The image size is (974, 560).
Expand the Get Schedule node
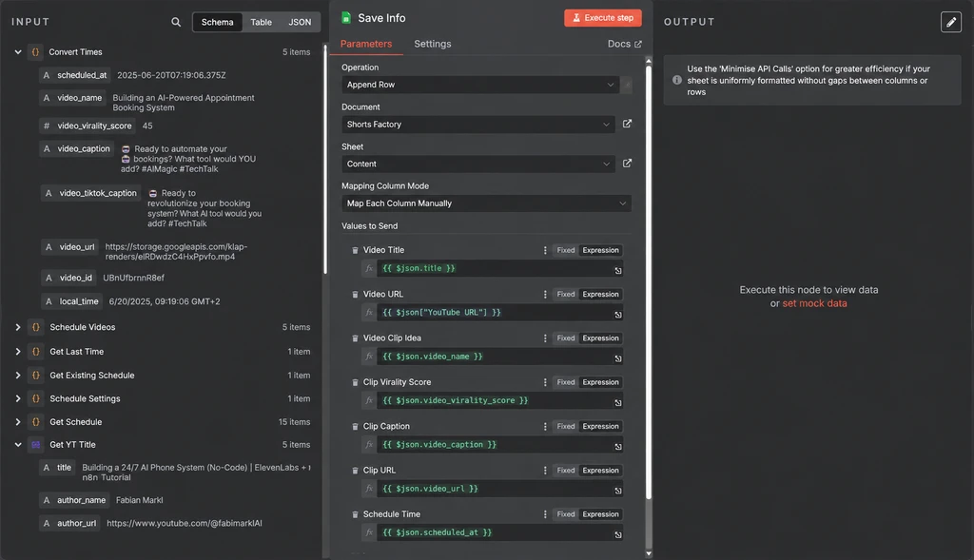18,422
